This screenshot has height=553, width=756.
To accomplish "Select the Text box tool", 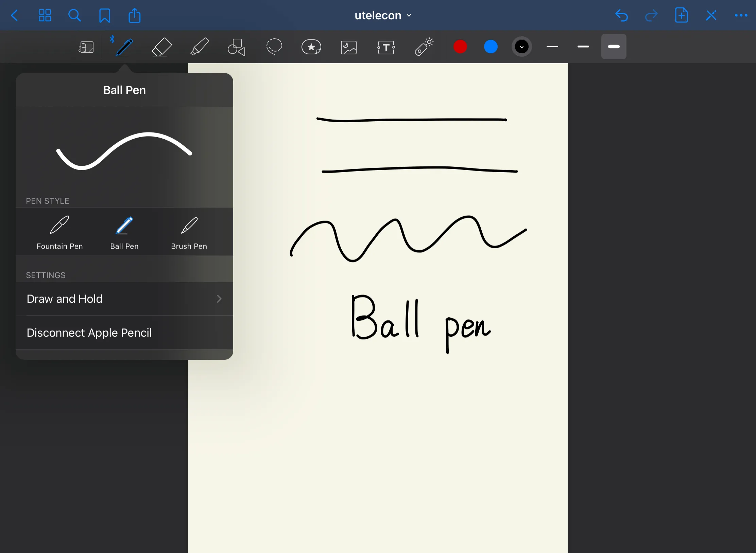I will pyautogui.click(x=386, y=47).
